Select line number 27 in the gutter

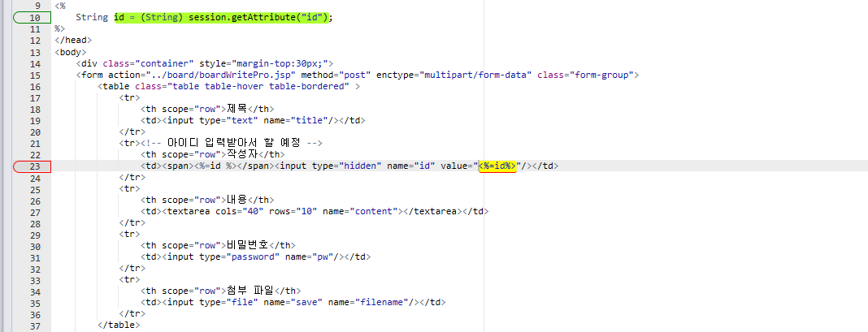pos(35,212)
